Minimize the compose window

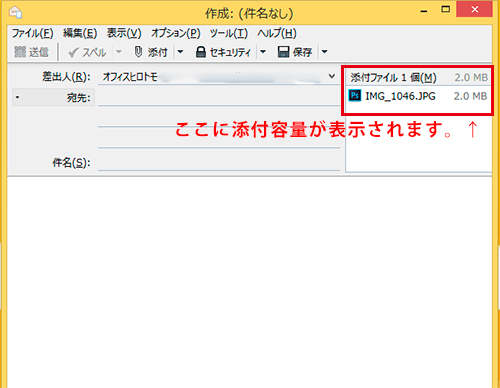tap(424, 11)
